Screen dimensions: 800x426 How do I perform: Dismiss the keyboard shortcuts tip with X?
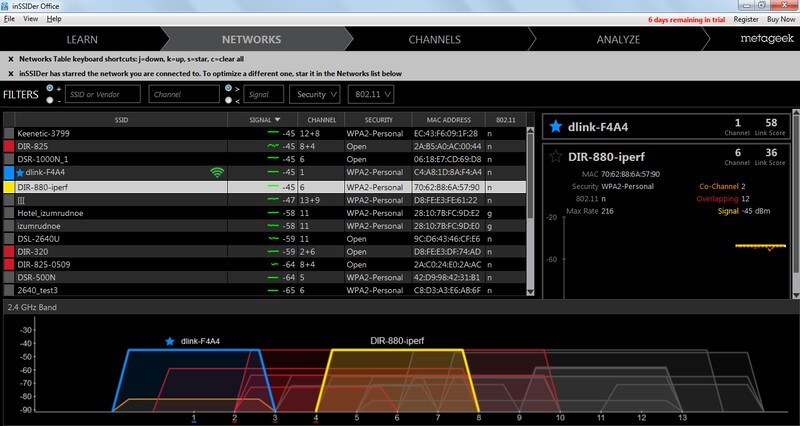click(11, 59)
